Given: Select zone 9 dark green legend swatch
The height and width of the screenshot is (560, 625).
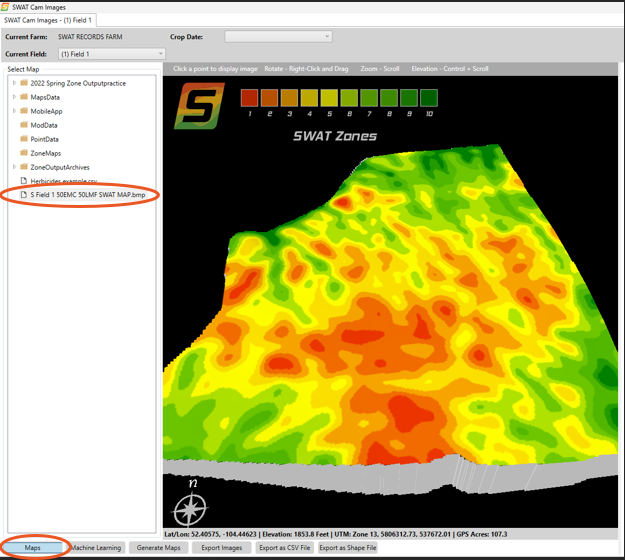Looking at the screenshot, I should coord(409,98).
